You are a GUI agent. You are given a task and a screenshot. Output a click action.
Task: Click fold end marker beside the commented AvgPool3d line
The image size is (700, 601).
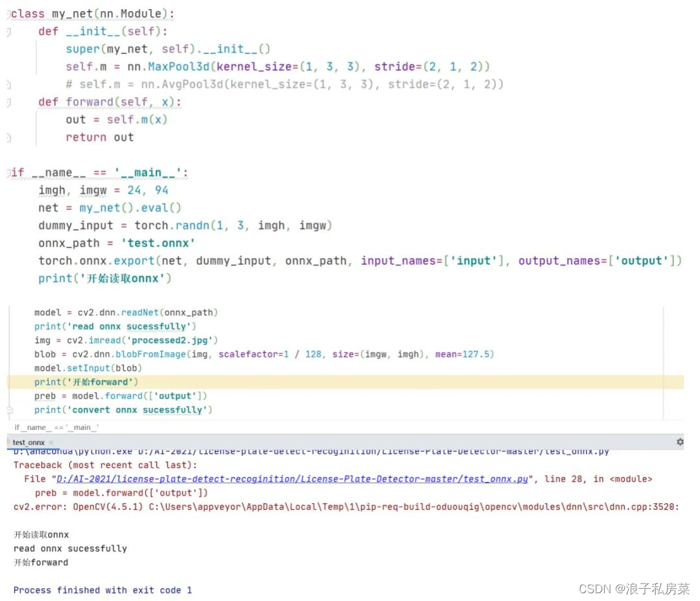(x=8, y=85)
